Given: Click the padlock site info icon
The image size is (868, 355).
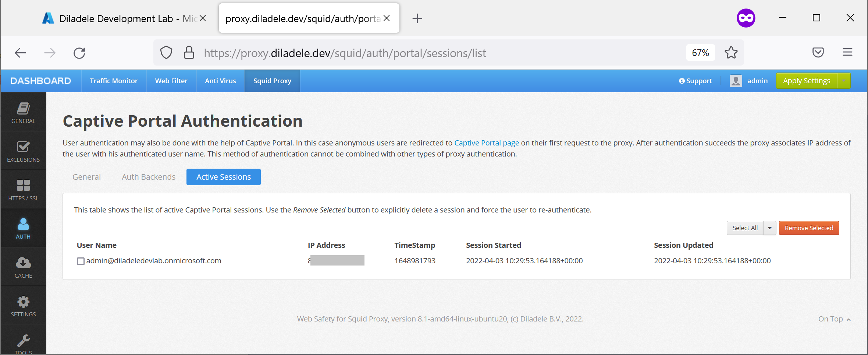Looking at the screenshot, I should 189,53.
